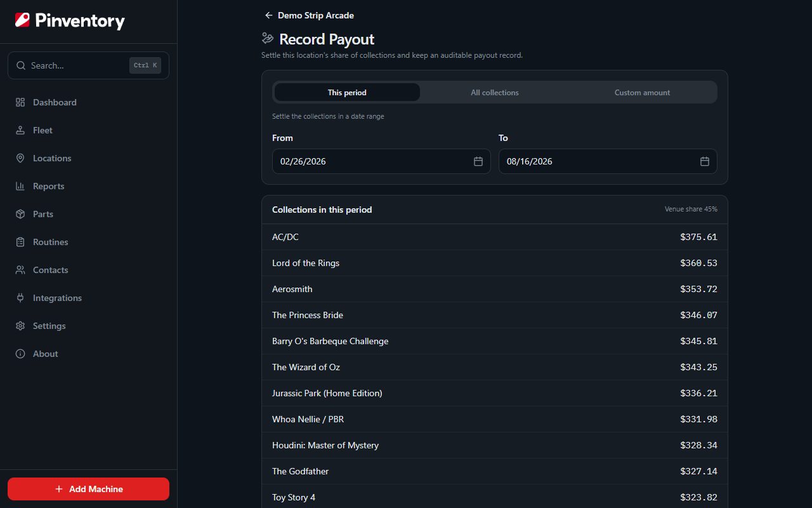Click the $336.21 amount

[698, 393]
